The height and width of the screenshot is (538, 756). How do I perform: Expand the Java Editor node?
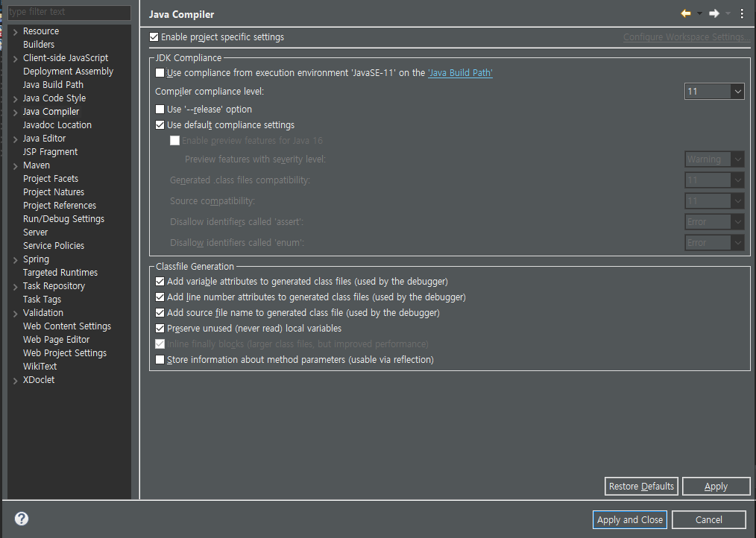(x=16, y=139)
